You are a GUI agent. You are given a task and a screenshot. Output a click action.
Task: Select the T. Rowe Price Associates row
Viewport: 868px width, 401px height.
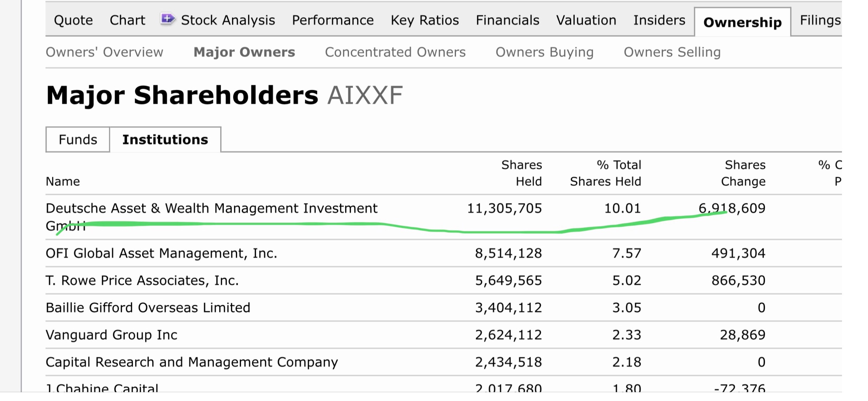[142, 281]
